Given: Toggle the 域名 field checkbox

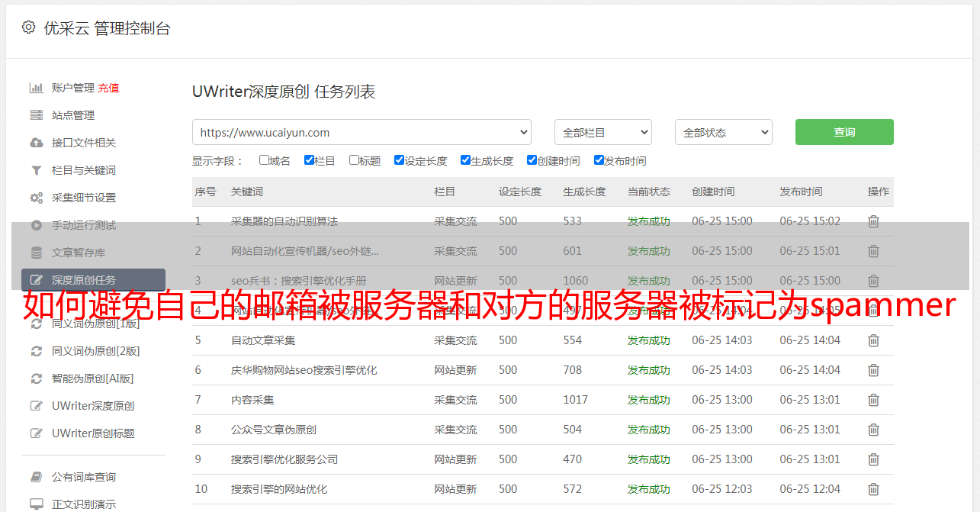Looking at the screenshot, I should (x=264, y=160).
